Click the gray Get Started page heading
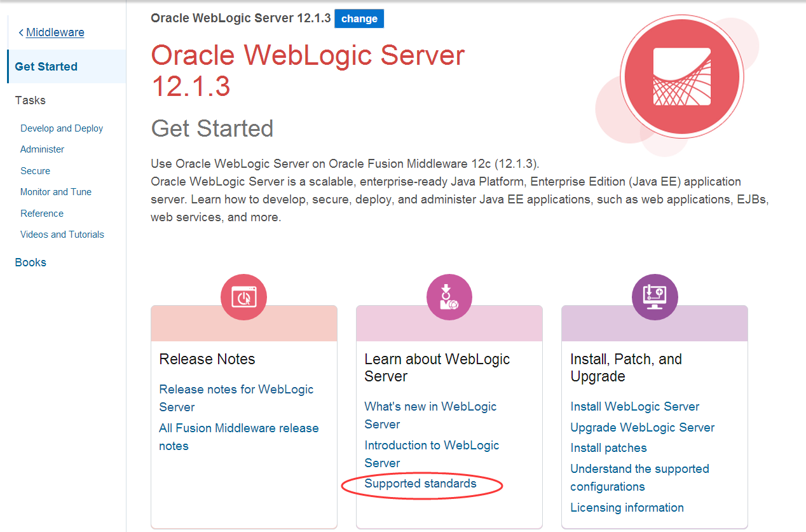806x532 pixels. 212,128
